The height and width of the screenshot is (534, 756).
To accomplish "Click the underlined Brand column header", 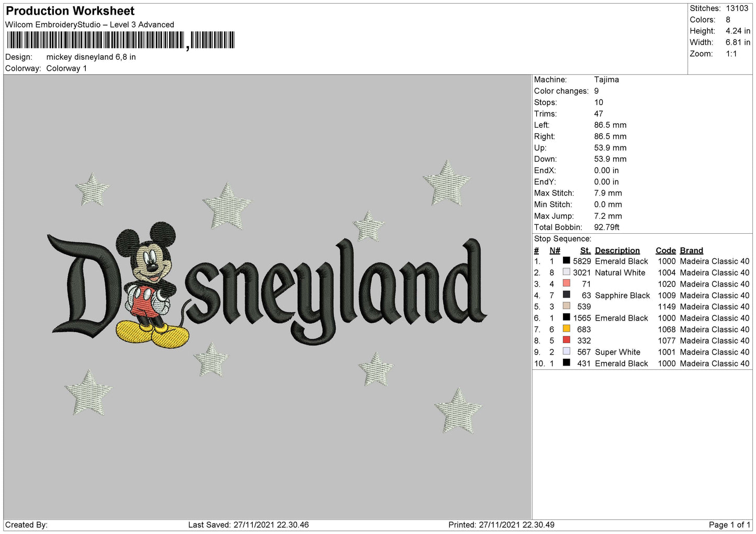I will (691, 251).
